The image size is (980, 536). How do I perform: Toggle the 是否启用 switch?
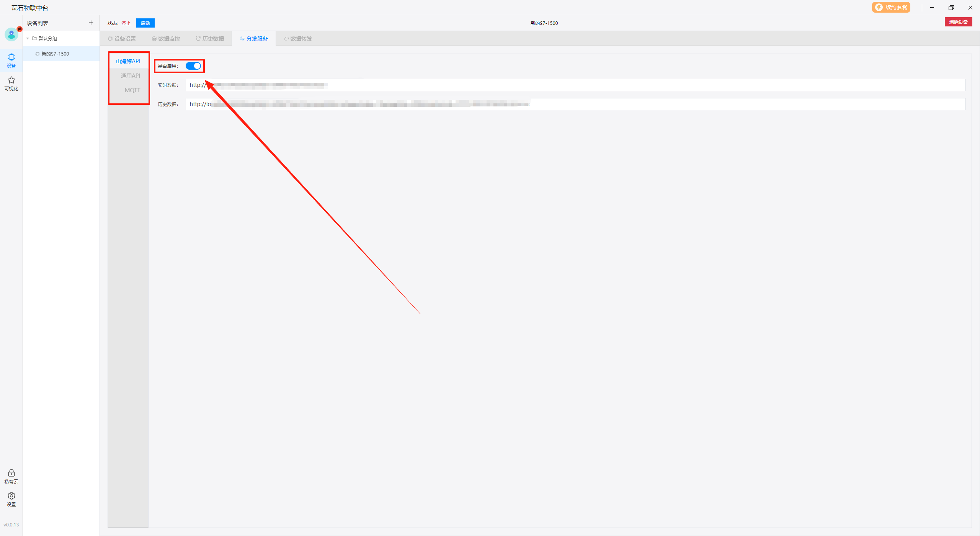click(193, 66)
